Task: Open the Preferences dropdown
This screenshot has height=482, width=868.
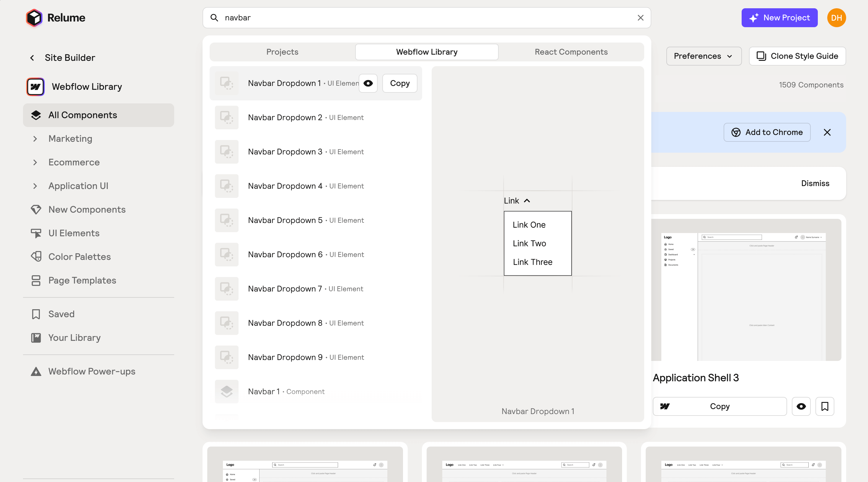Action: point(704,56)
